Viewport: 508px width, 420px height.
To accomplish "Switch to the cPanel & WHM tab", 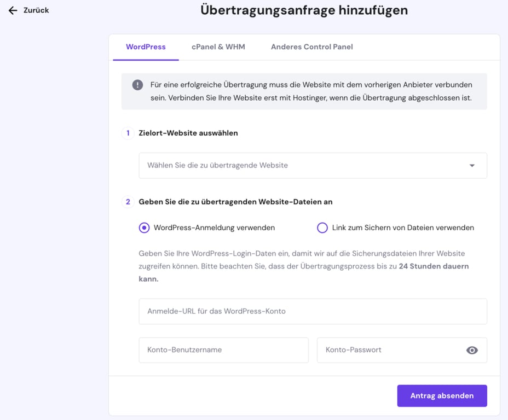I will (218, 47).
